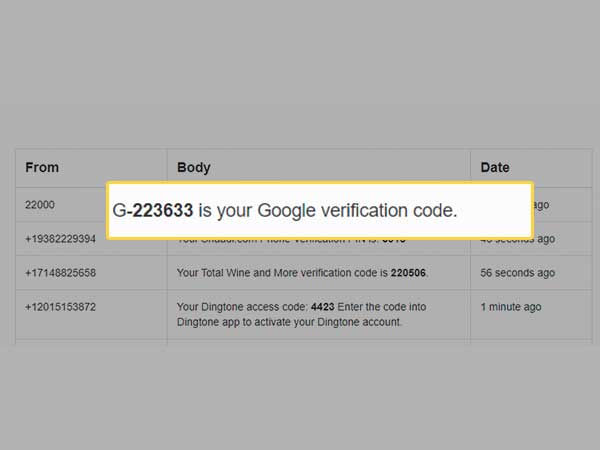Select sender +12015153872
Image resolution: width=600 pixels, height=450 pixels.
(60, 307)
